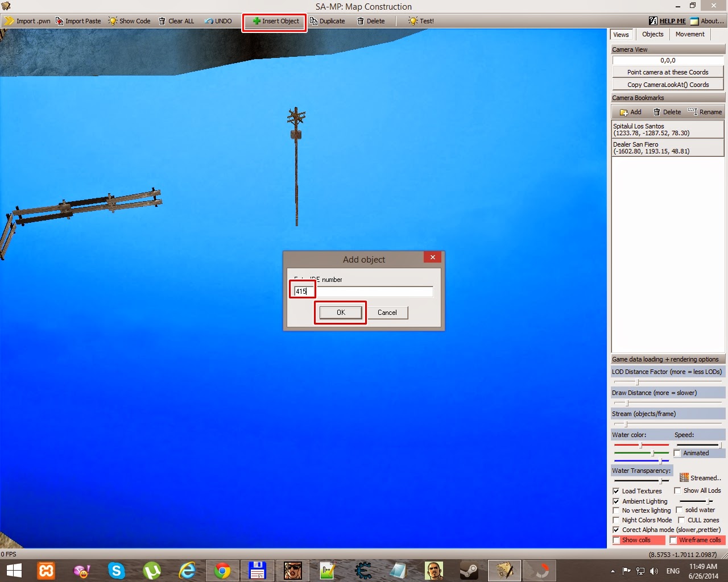Open Steam from the taskbar
This screenshot has height=582, width=728.
[469, 570]
